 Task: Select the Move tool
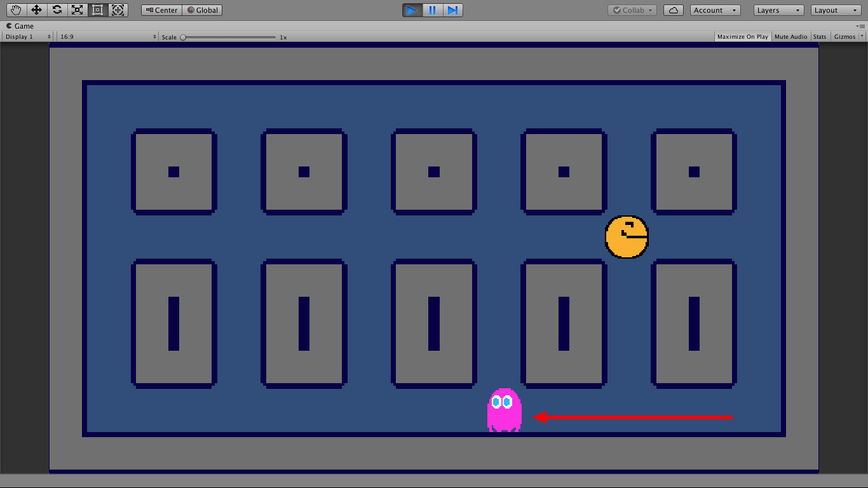(x=37, y=10)
